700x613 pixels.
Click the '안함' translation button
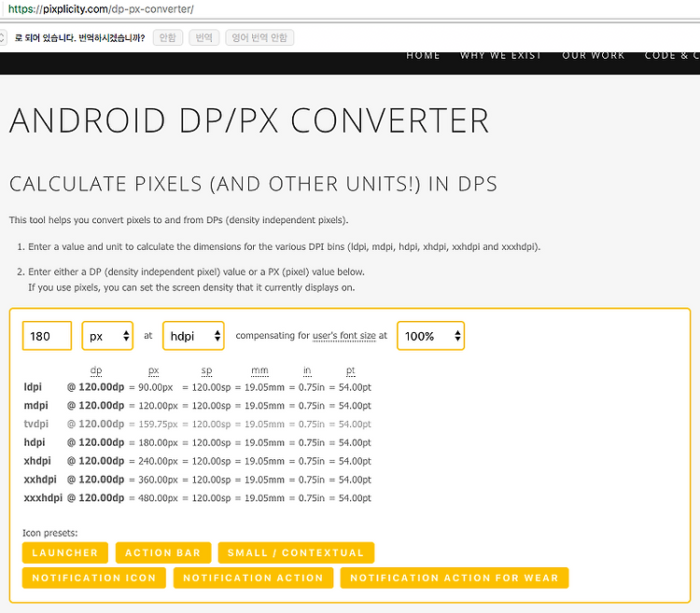[168, 37]
